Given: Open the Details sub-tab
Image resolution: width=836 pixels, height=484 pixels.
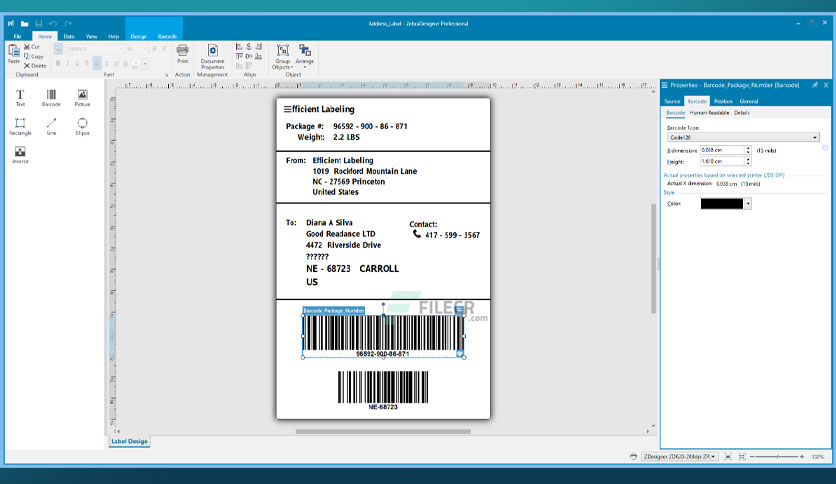Looking at the screenshot, I should pos(742,113).
